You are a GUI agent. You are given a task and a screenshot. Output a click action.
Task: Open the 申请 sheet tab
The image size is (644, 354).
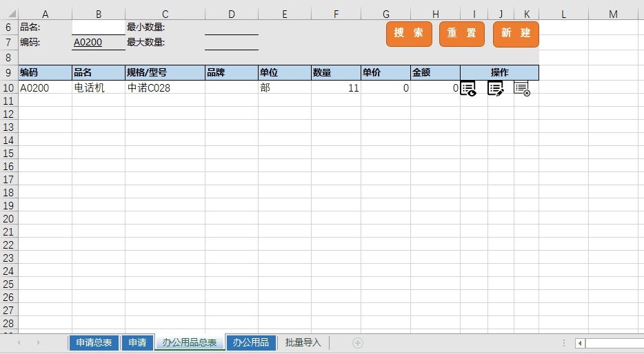pyautogui.click(x=137, y=342)
